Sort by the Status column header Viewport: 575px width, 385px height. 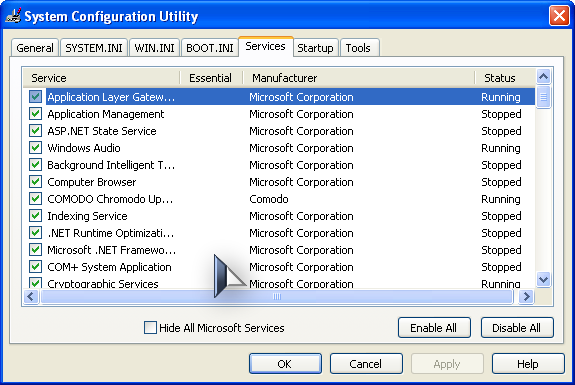point(505,78)
